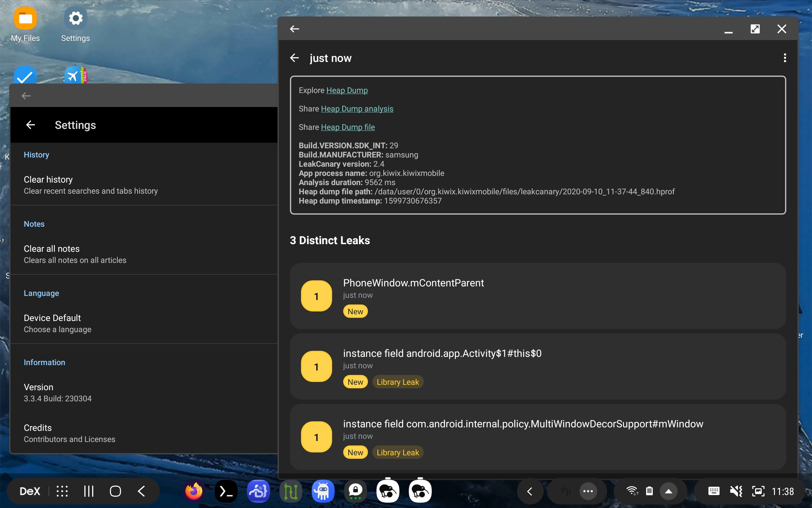Go back from the 'just now' leak screen
The height and width of the screenshot is (508, 812).
point(294,58)
